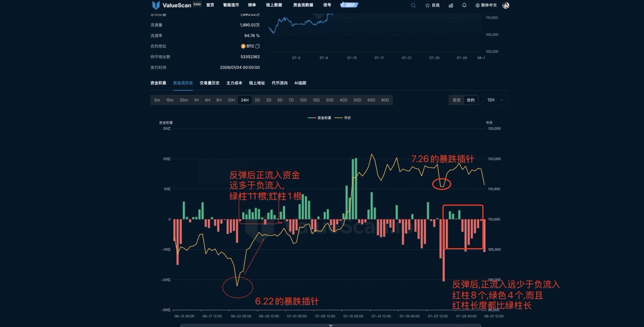
Task: Select the 60D timeframe
Action: point(371,100)
